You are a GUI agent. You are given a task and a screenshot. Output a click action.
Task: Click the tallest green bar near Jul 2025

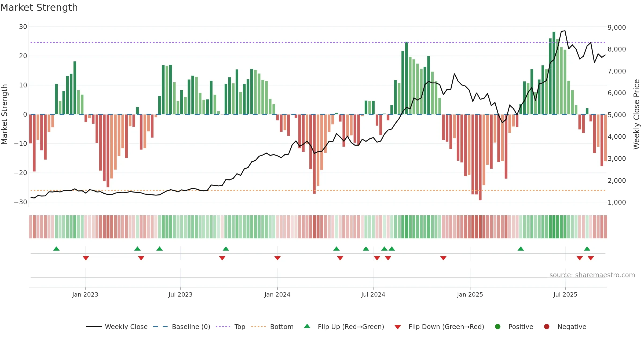pos(554,73)
